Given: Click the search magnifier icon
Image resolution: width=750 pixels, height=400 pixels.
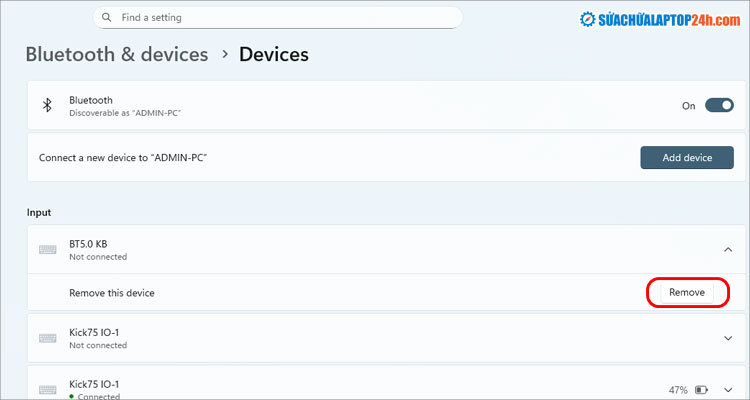Looking at the screenshot, I should (107, 18).
